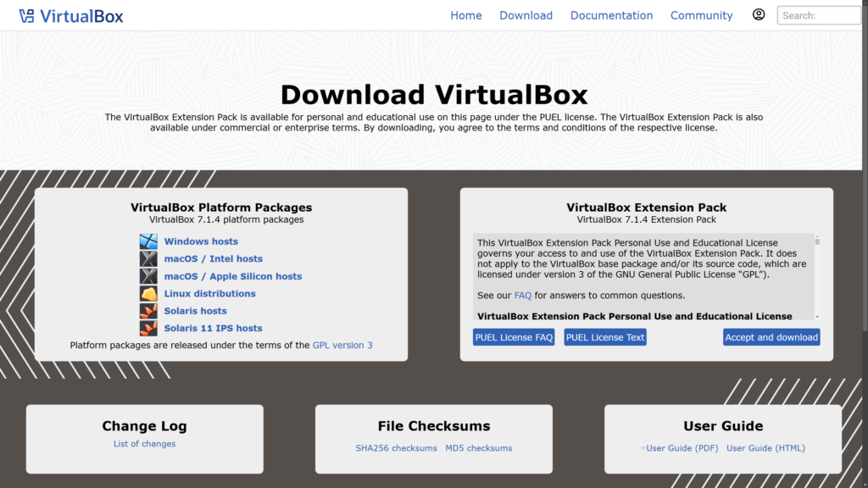Click the Download VirtualBox heading
Viewport: 868px width, 488px height.
click(434, 95)
